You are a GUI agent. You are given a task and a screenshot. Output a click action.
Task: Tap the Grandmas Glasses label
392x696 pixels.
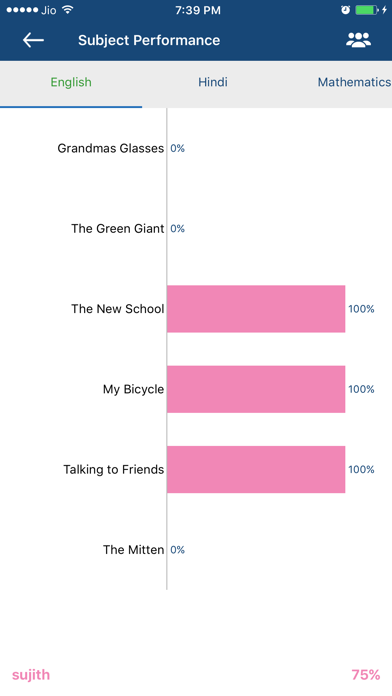point(111,148)
